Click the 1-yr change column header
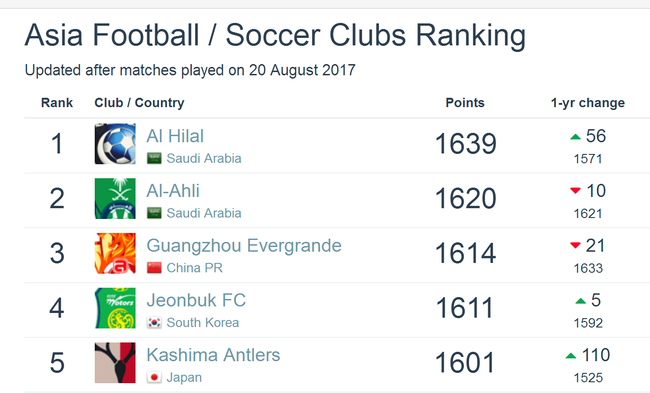Viewport: 650px width, 393px height. tap(587, 103)
